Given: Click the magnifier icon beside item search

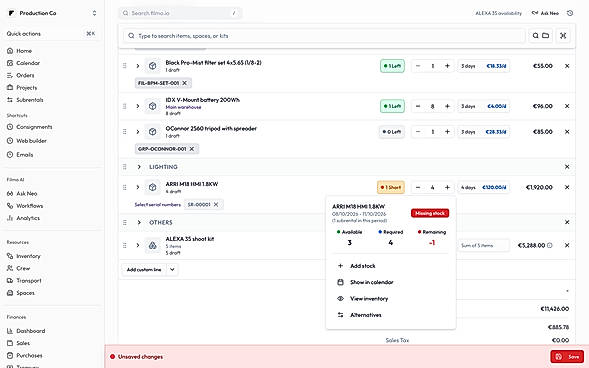Looking at the screenshot, I should point(535,36).
